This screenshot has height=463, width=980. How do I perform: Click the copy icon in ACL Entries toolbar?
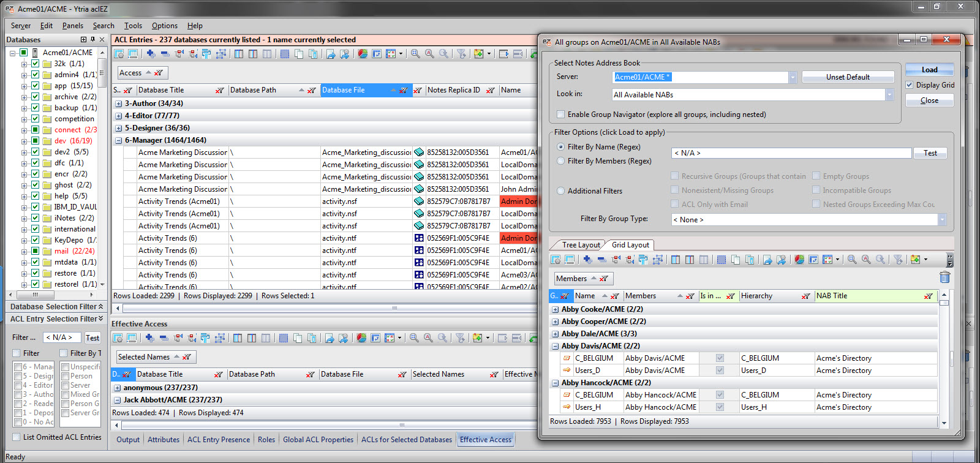point(299,54)
